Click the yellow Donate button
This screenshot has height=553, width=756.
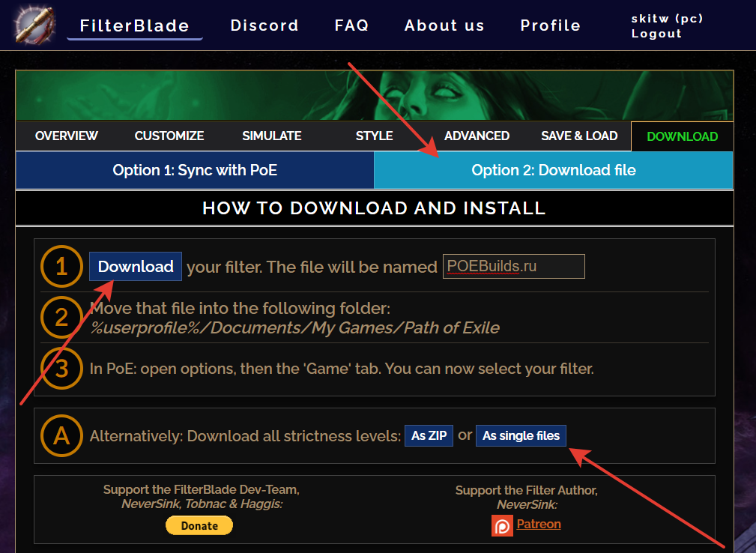pos(199,526)
